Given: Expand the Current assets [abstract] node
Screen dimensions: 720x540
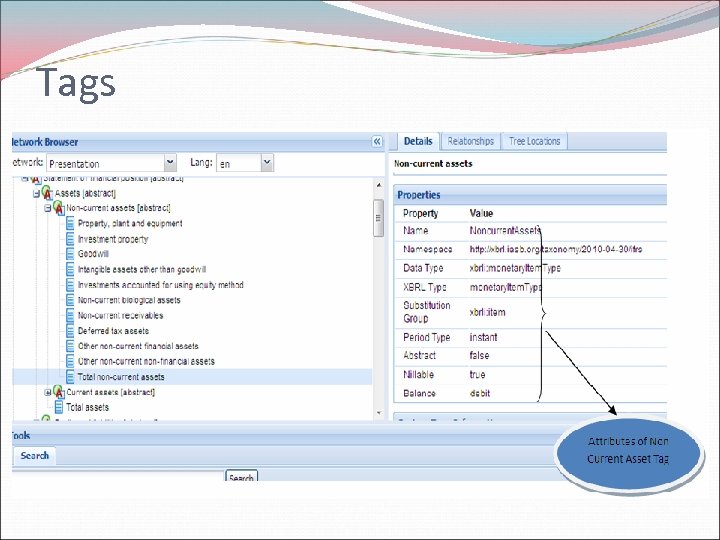Looking at the screenshot, I should [48, 393].
